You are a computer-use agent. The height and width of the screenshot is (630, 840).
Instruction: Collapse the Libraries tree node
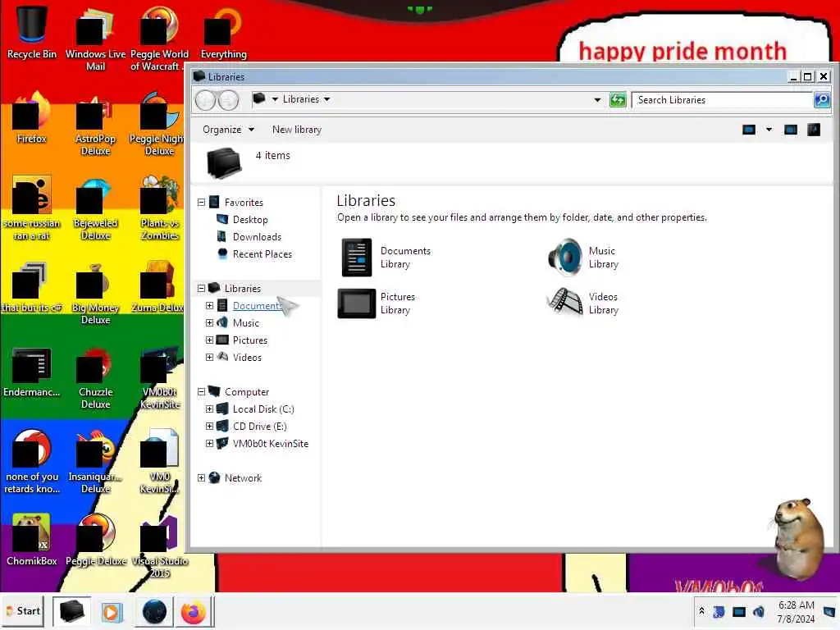pyautogui.click(x=202, y=288)
